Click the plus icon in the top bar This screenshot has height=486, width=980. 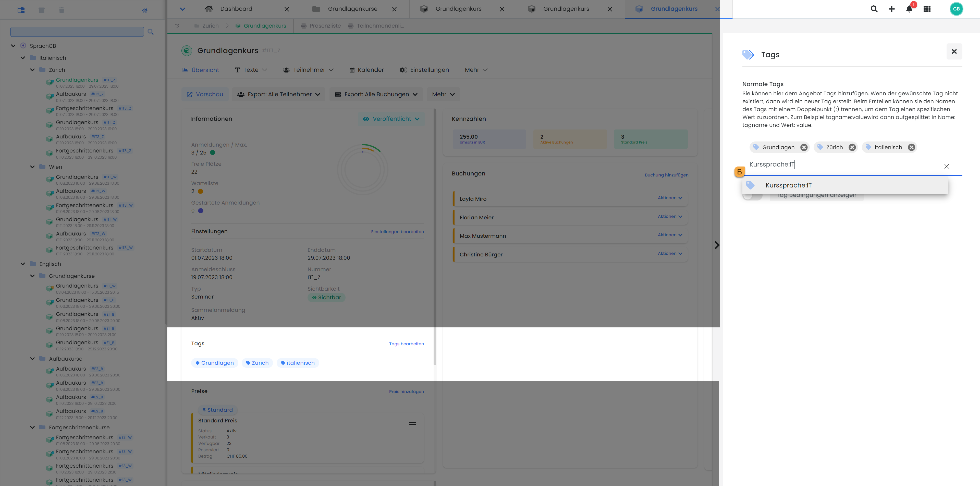pos(891,9)
